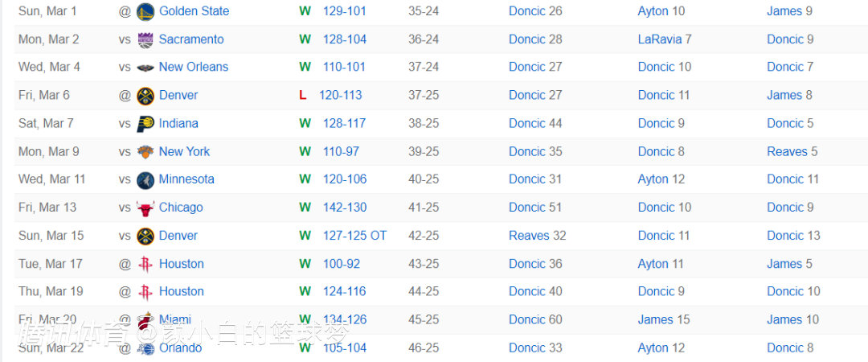
Task: Click the Denver Nuggets logo on Mar 6 row
Action: (x=145, y=96)
